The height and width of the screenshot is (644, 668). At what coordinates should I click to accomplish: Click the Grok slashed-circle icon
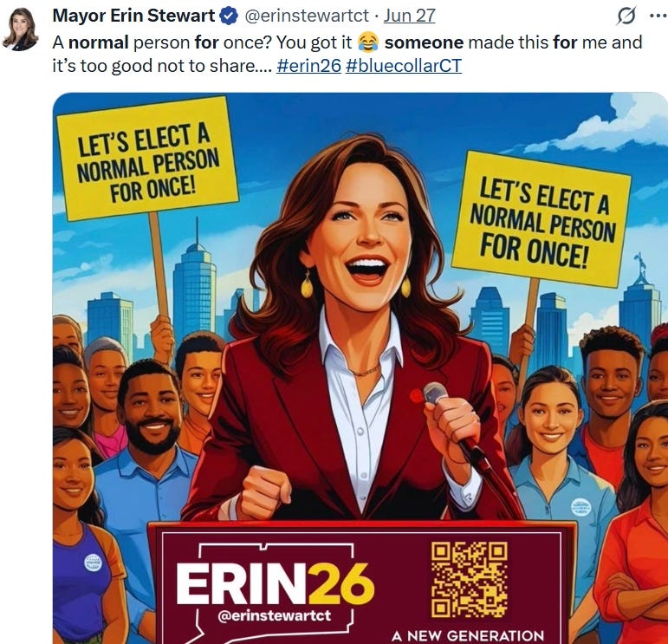[x=626, y=16]
